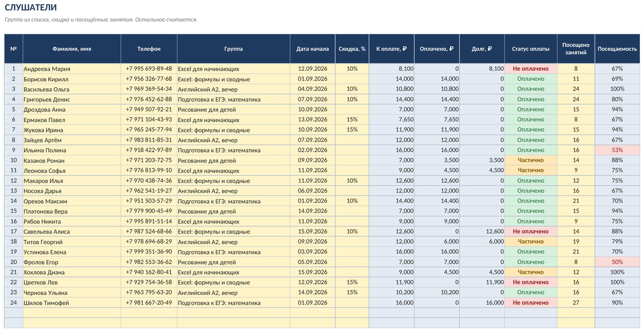The width and height of the screenshot is (644, 332).
Task: Click debt value 12,600 in Савельева Алиса row
Action: click(x=482, y=231)
